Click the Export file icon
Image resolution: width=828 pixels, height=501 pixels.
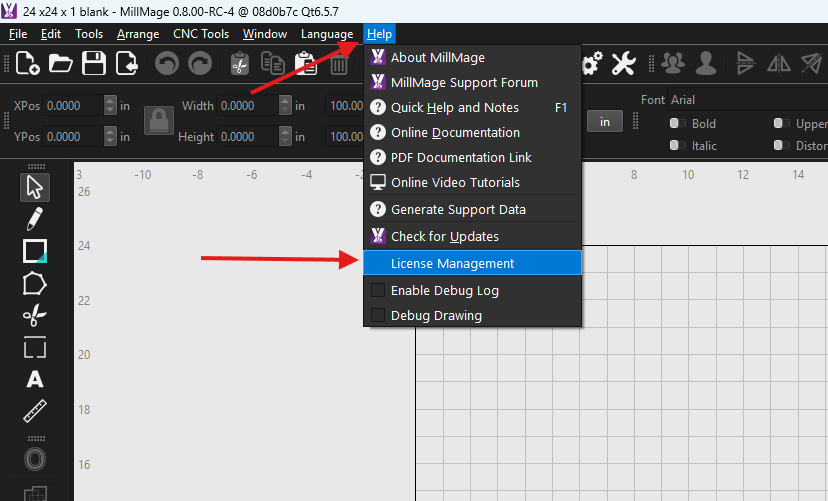click(127, 64)
